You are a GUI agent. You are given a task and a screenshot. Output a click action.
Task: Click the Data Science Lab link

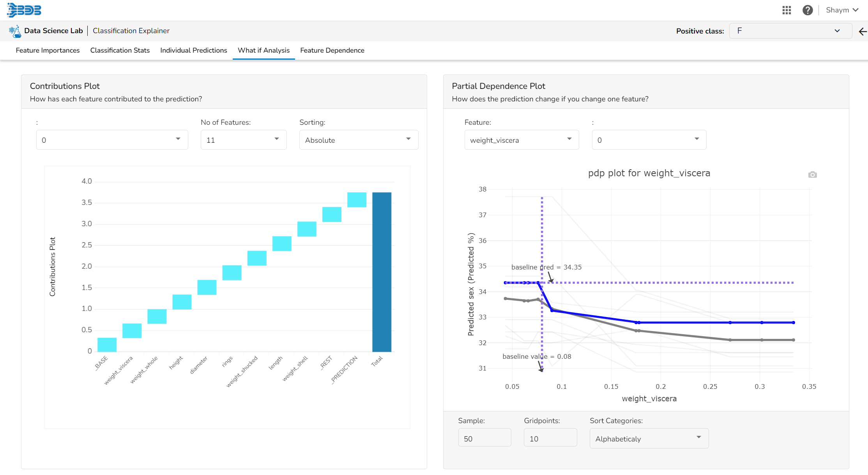(x=53, y=31)
